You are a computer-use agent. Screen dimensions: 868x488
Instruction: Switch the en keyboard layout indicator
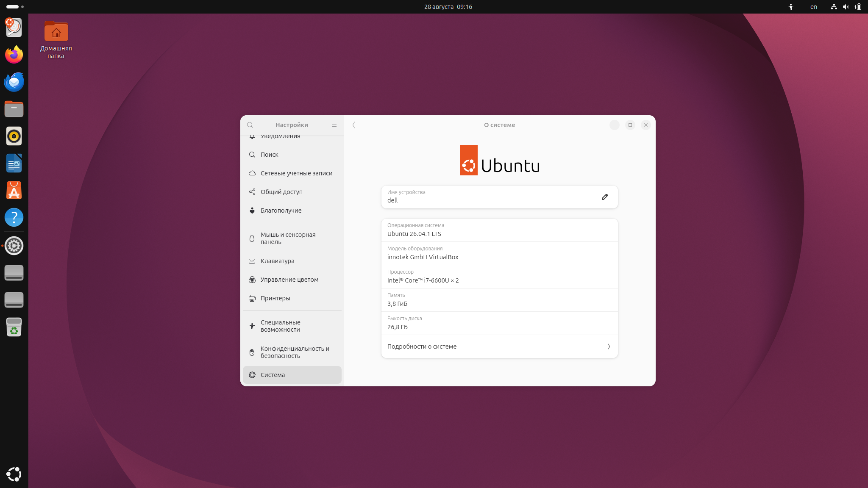pyautogui.click(x=814, y=7)
